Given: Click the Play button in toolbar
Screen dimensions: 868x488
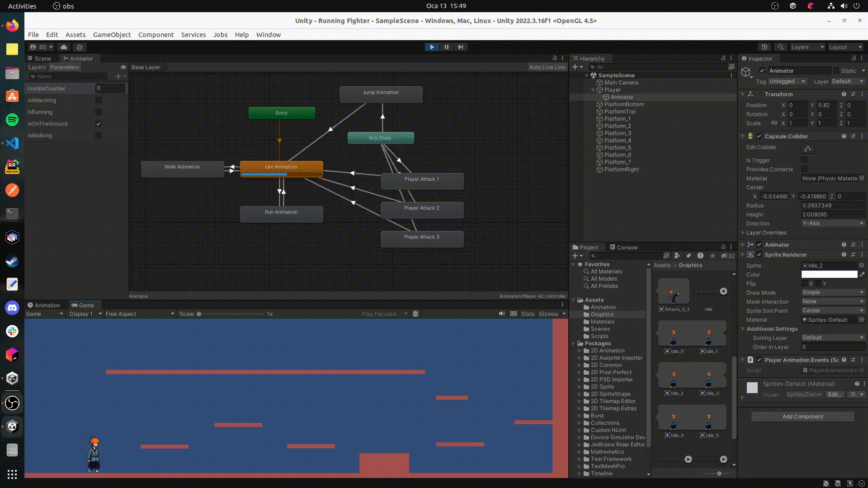Looking at the screenshot, I should point(432,47).
